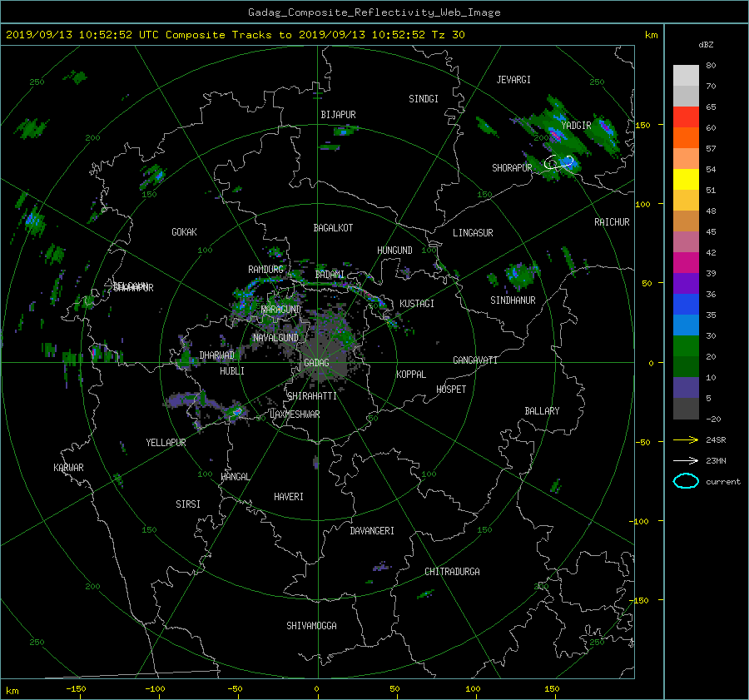This screenshot has height=700, width=749.
Task: Click the light gray 70 dBZ color swatch
Action: pos(686,76)
